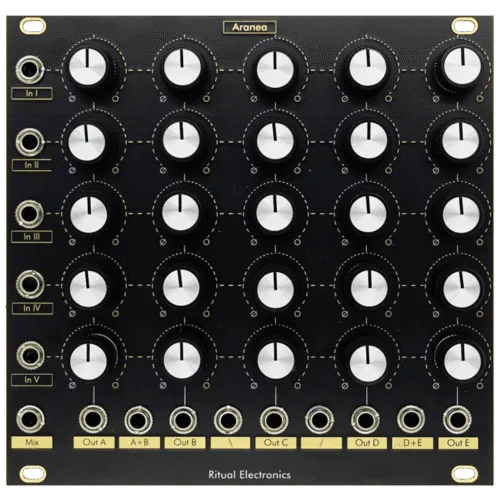Click the Aranea module name plate
The image size is (500, 500).
pyautogui.click(x=250, y=27)
